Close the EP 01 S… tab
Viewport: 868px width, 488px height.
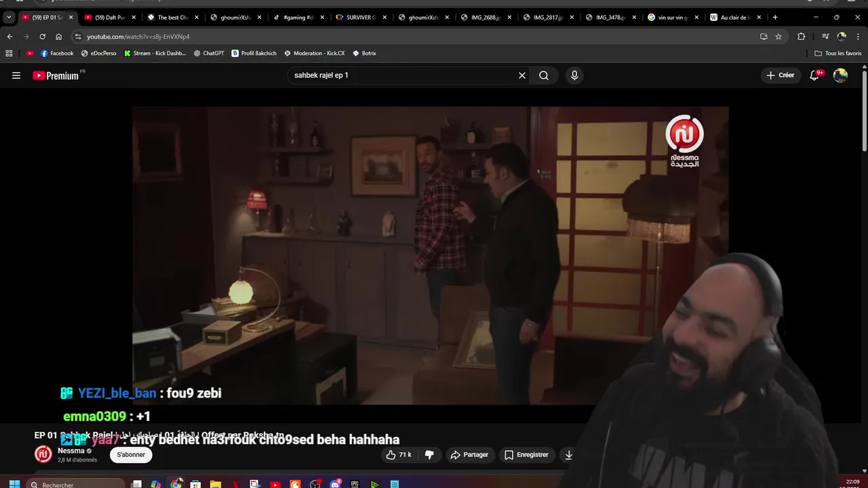71,17
